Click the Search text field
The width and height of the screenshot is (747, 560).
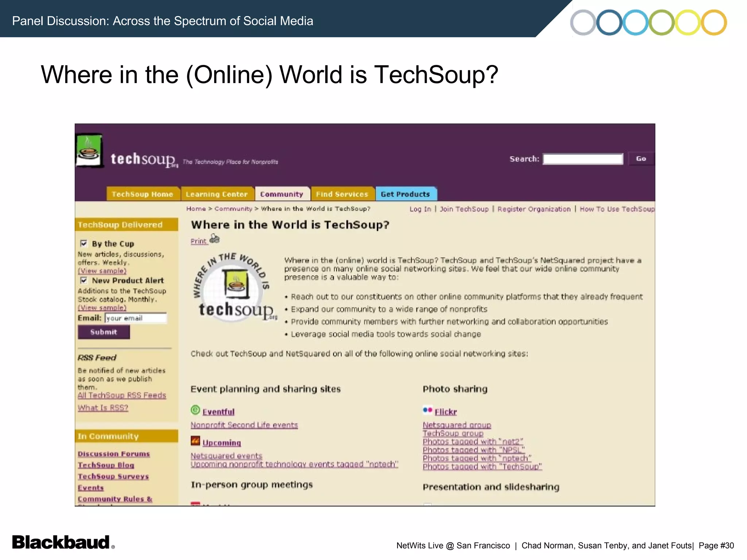pyautogui.click(x=583, y=159)
